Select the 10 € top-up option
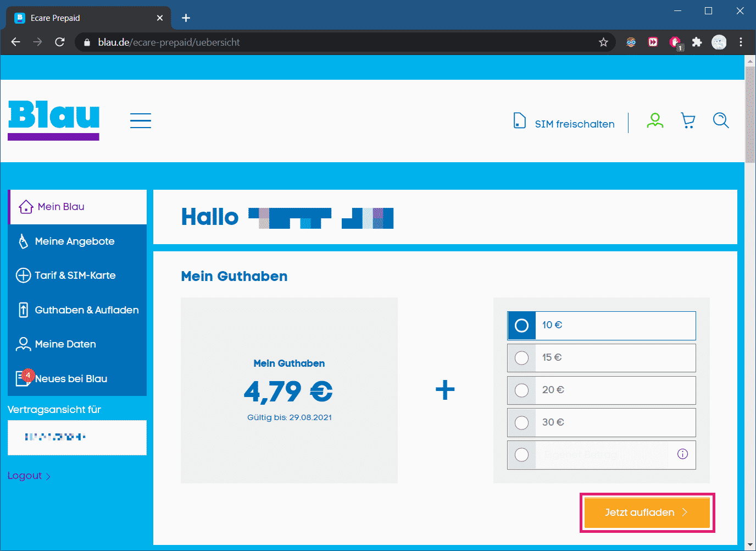Image resolution: width=756 pixels, height=551 pixels. click(602, 326)
